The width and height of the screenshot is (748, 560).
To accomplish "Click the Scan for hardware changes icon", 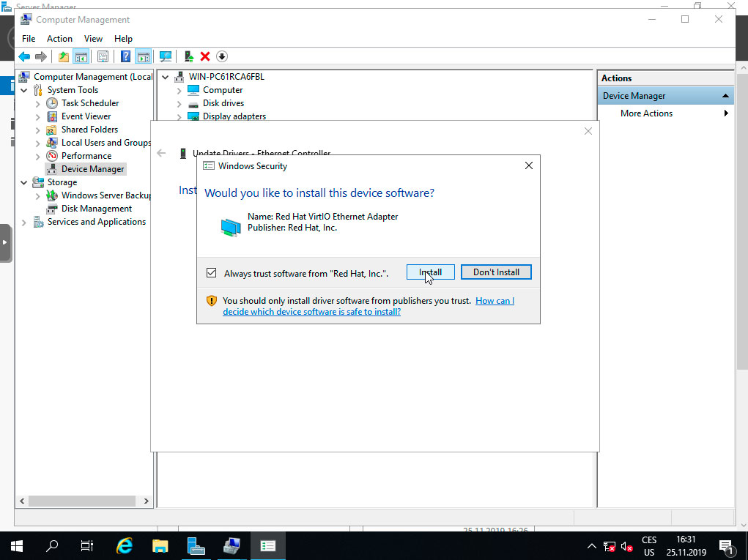I will (x=166, y=56).
